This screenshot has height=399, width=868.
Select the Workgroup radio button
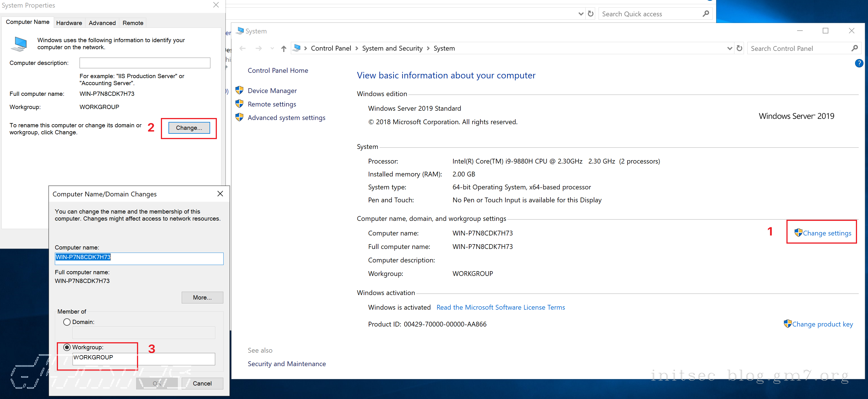tap(67, 347)
